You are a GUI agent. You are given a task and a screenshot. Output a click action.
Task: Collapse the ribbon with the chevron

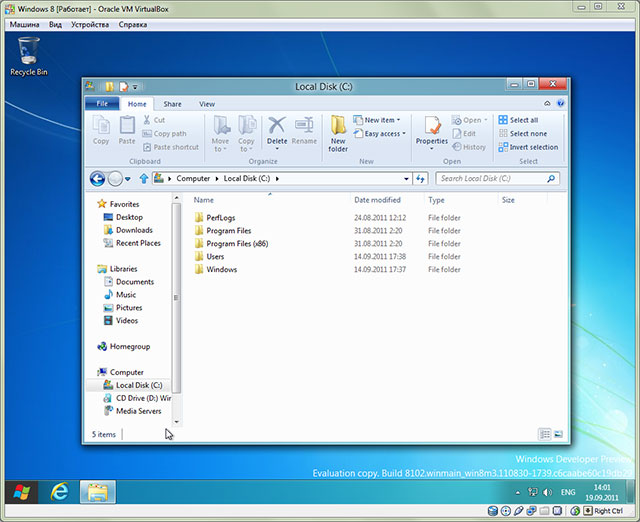547,104
